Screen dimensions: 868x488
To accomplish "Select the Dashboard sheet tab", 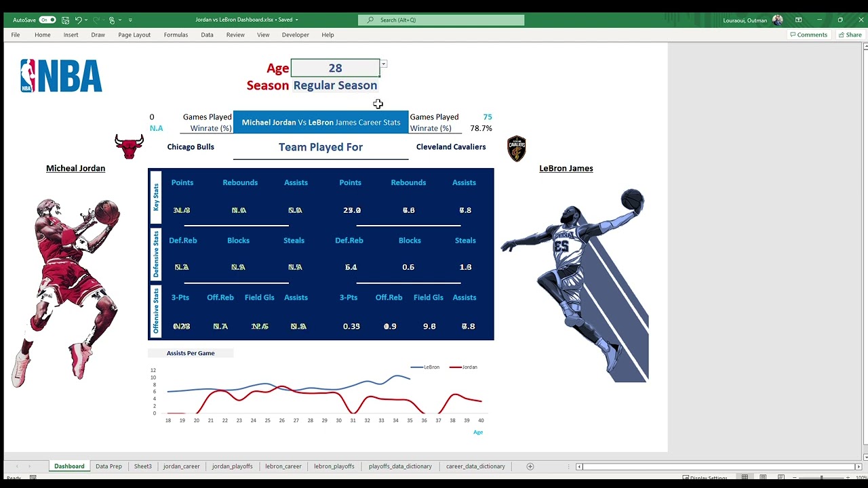I will (69, 466).
